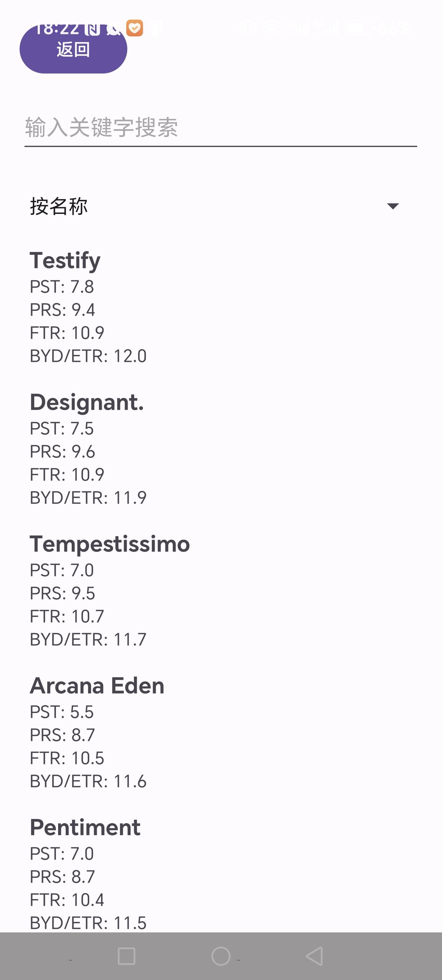The image size is (442, 980).
Task: Open the Arcana Eden song entry
Action: [221, 733]
